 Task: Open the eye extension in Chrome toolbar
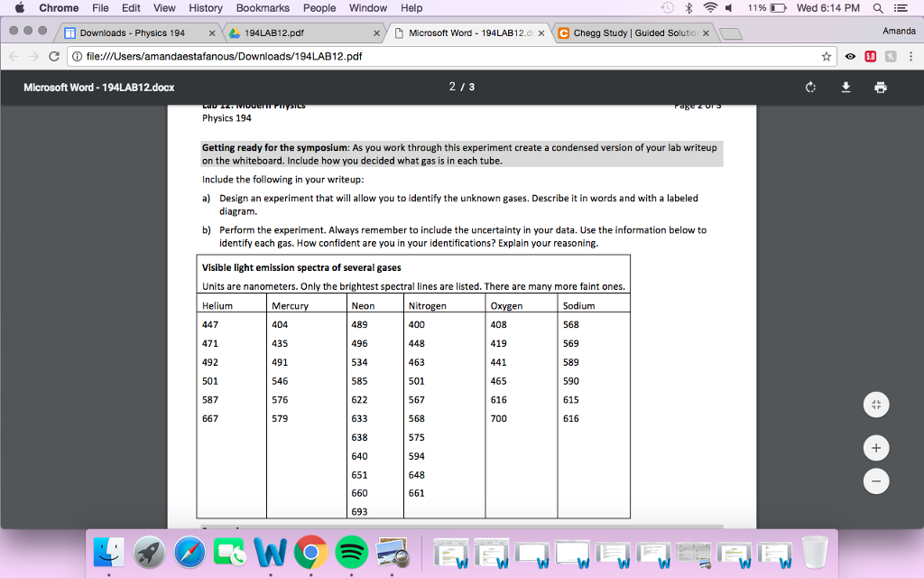(850, 57)
